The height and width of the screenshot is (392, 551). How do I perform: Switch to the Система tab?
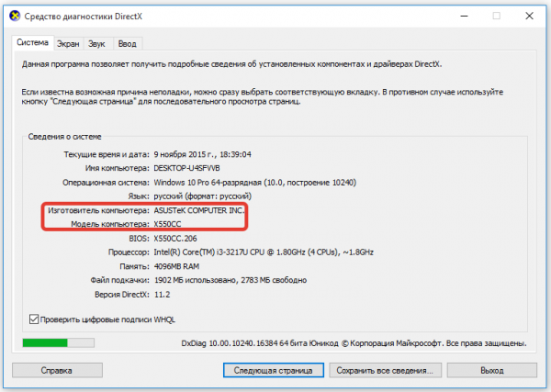point(33,43)
